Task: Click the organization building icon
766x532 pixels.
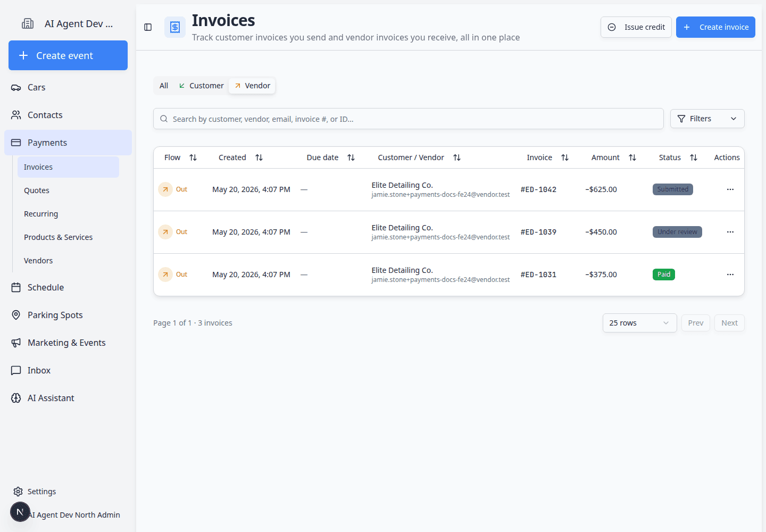Action: coord(28,23)
